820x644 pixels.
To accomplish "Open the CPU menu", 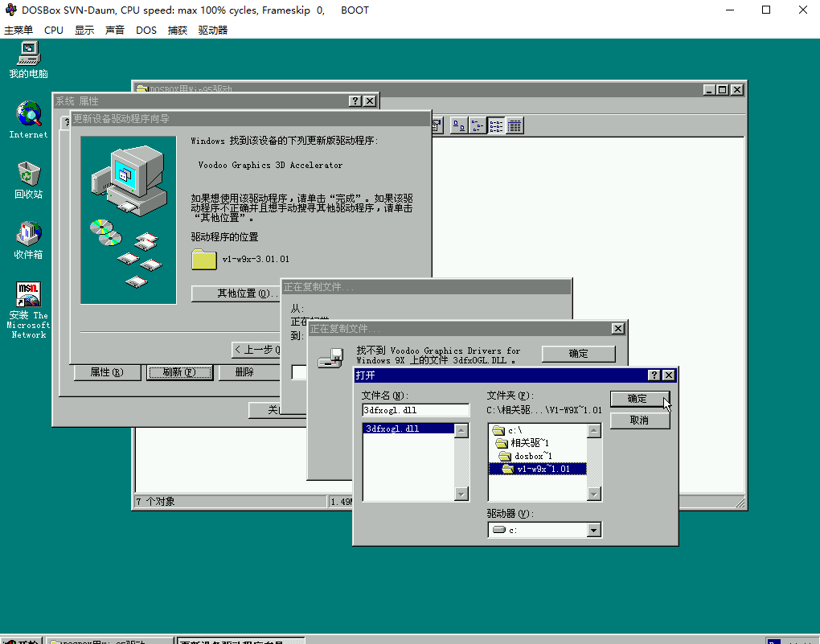I will (53, 31).
